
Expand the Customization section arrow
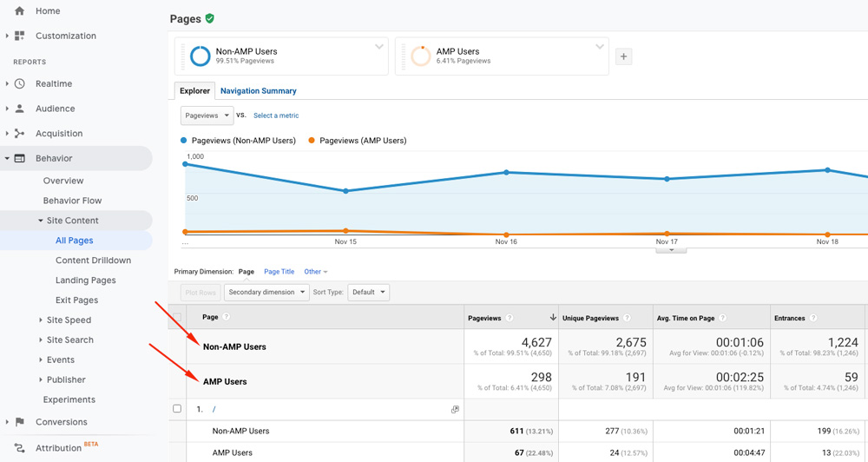pos(7,36)
